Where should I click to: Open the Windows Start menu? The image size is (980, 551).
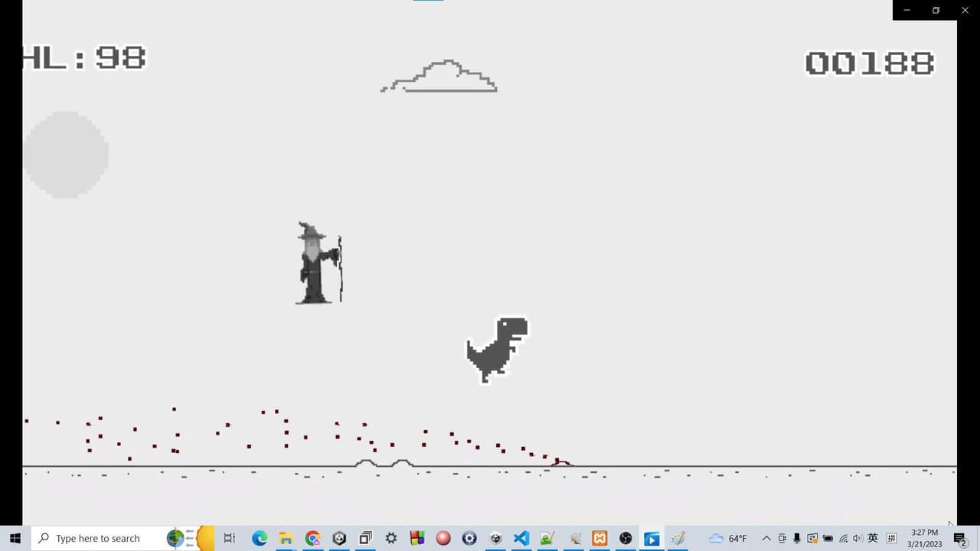(x=15, y=538)
